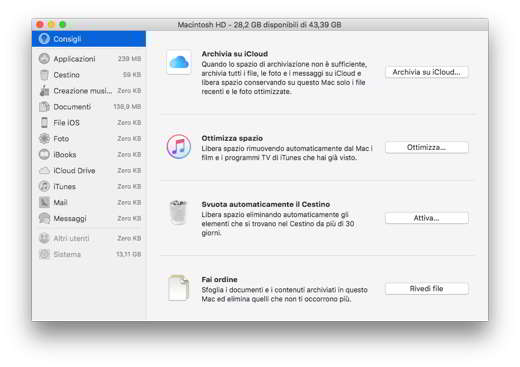Viewport: 520px width, 367px height.
Task: Click the Svuota automaticamente il Cestino heading
Action: (266, 204)
